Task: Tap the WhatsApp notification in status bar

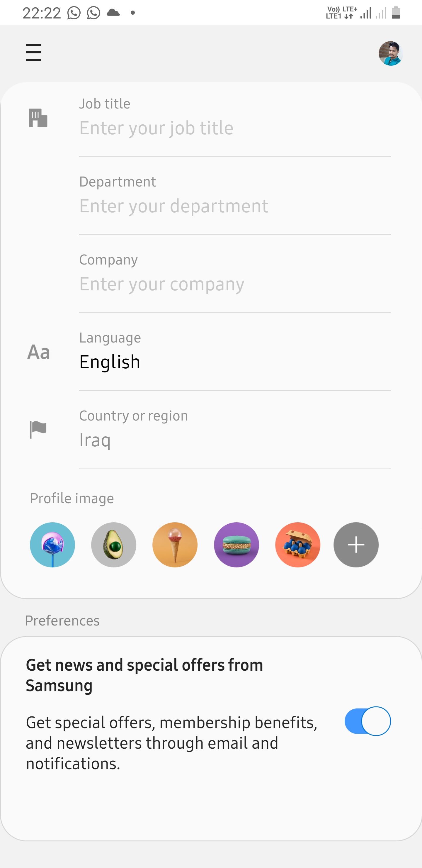Action: point(74,13)
